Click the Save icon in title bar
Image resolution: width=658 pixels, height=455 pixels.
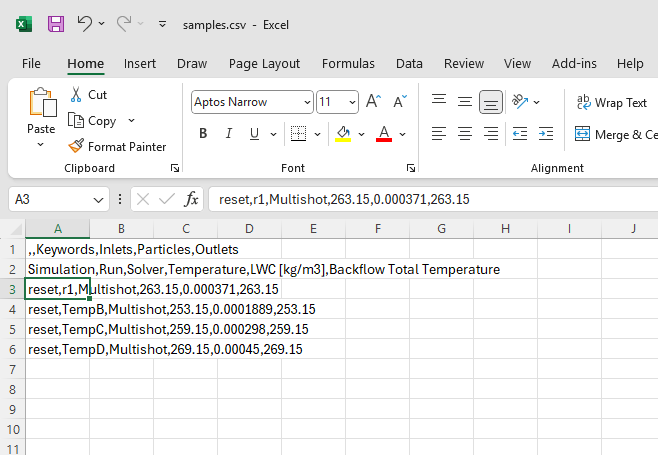56,23
